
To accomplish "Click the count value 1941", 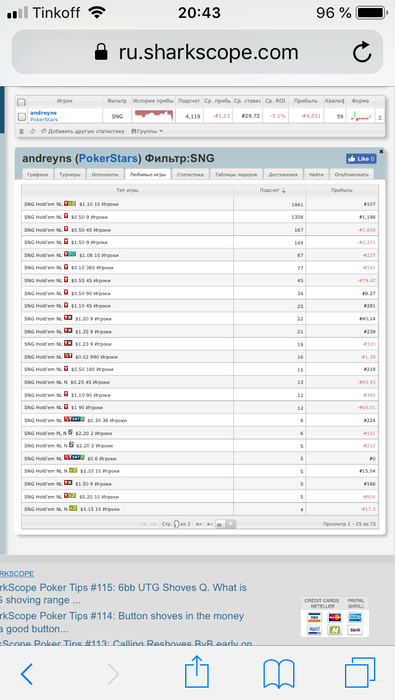I will coord(297,205).
